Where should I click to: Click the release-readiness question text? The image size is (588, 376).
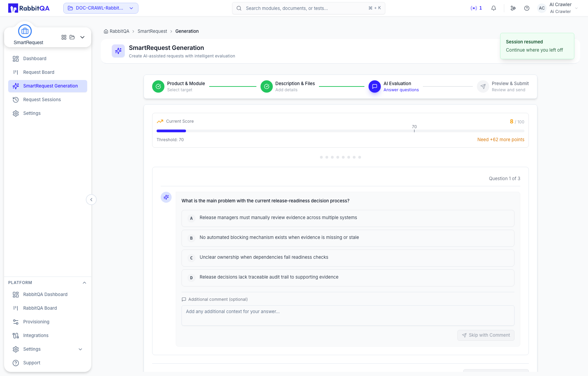pos(265,201)
